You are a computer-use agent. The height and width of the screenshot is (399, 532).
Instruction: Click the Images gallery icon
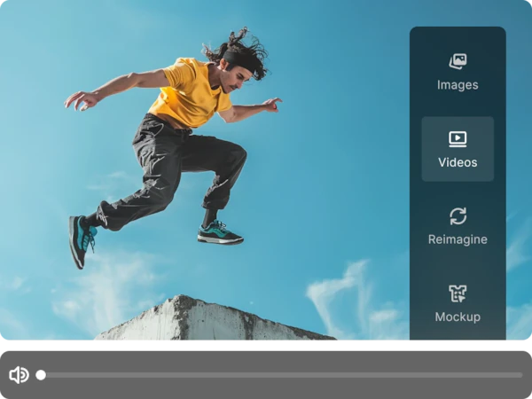point(458,61)
